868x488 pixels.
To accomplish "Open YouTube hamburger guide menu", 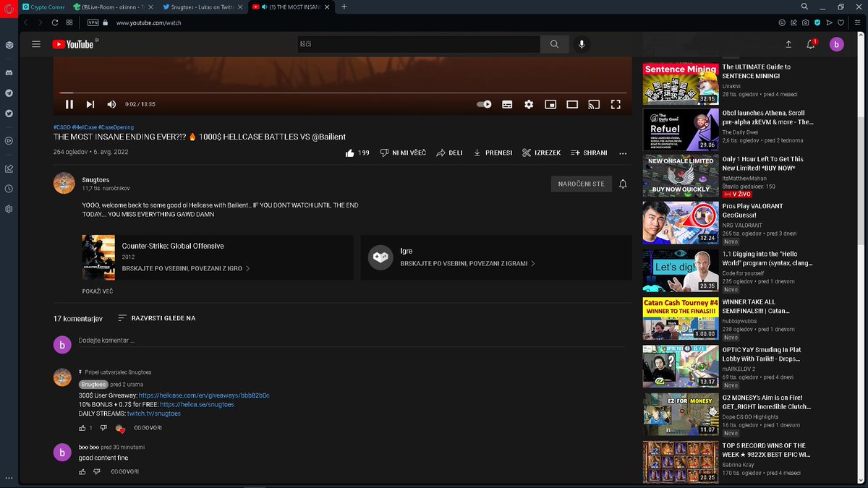I will pos(36,44).
